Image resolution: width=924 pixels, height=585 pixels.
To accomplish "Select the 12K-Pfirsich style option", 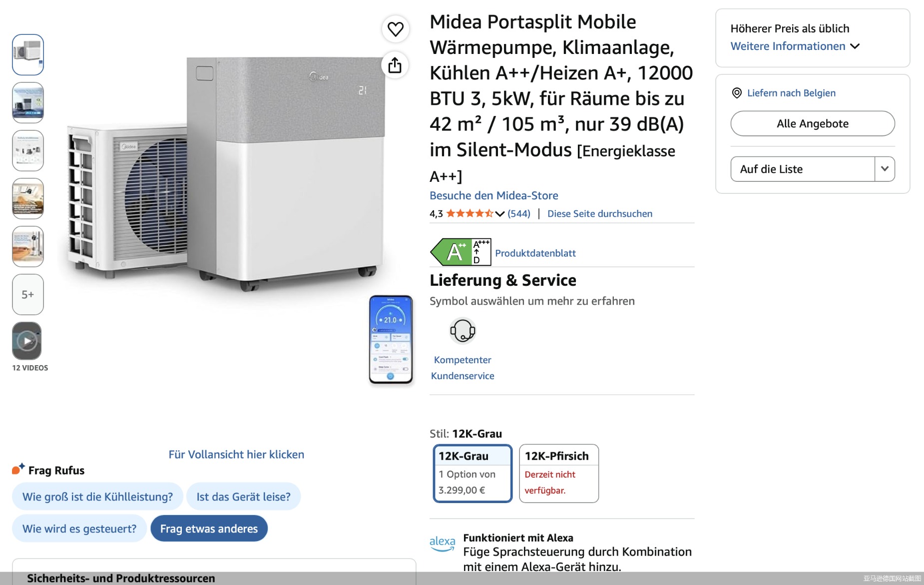I will coord(559,474).
